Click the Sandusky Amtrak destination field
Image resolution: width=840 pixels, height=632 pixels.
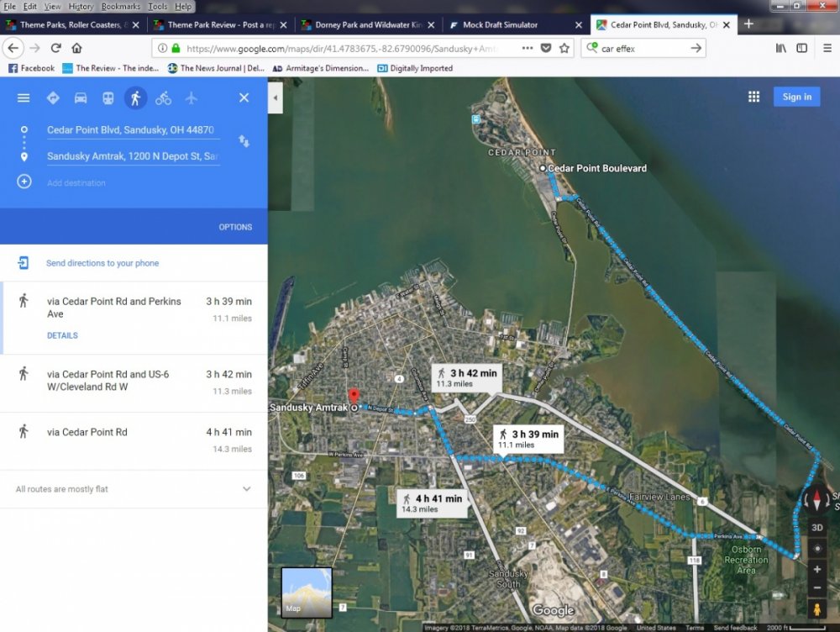[x=133, y=156]
